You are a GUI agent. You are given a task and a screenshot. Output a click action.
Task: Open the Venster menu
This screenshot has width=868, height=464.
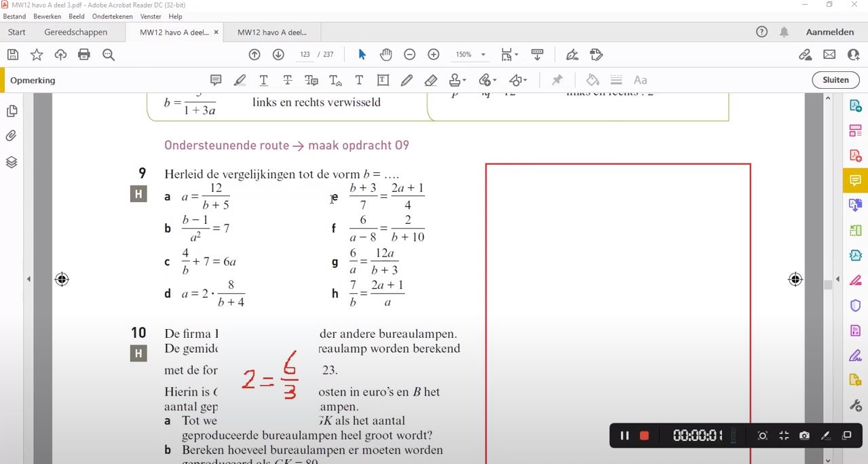click(151, 16)
